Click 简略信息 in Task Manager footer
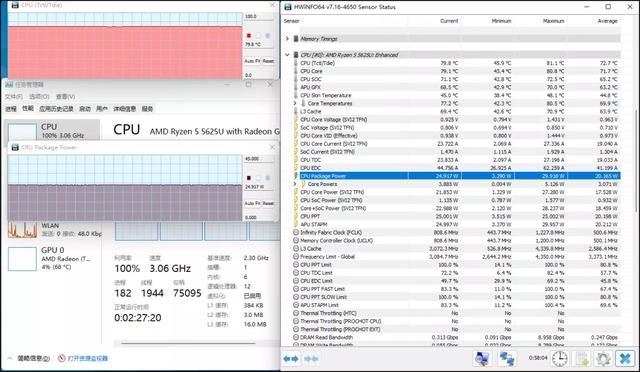 (33, 358)
